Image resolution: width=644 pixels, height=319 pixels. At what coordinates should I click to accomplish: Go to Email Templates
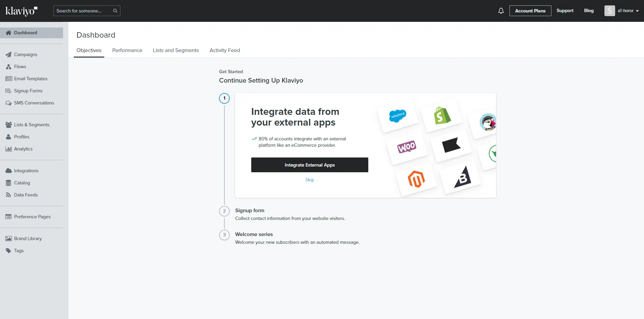tap(32, 79)
